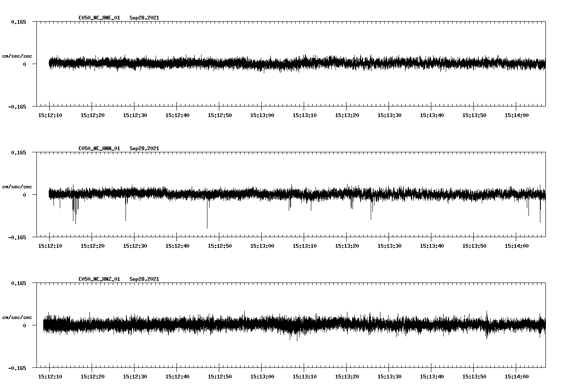Click the 0.165 upper limit on HNN plot
This screenshot has width=576, height=392.
tap(18, 152)
